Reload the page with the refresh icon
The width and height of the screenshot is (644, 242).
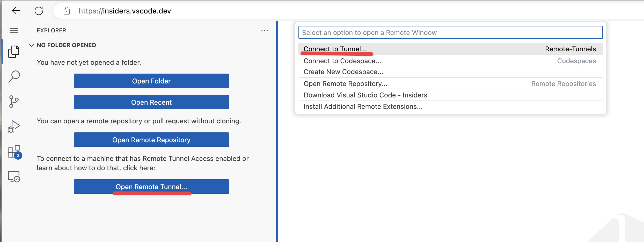coord(39,11)
